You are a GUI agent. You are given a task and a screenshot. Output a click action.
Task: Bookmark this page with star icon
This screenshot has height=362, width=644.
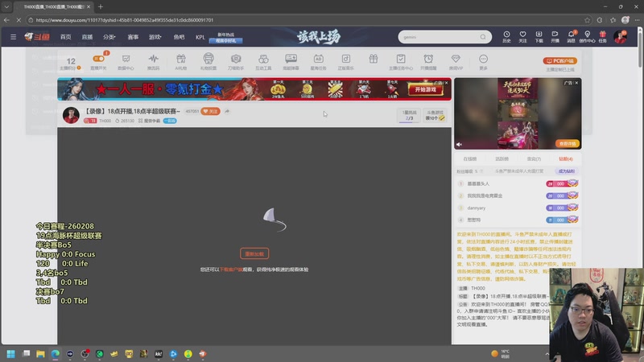pos(588,19)
